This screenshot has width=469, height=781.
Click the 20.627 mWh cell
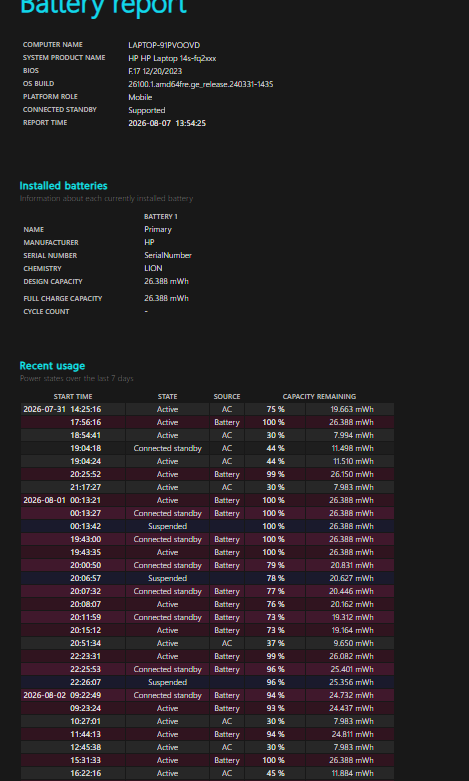coord(352,578)
